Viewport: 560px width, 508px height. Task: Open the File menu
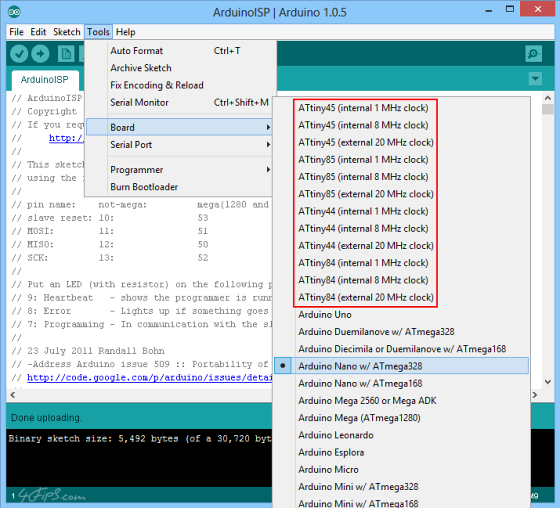[16, 32]
